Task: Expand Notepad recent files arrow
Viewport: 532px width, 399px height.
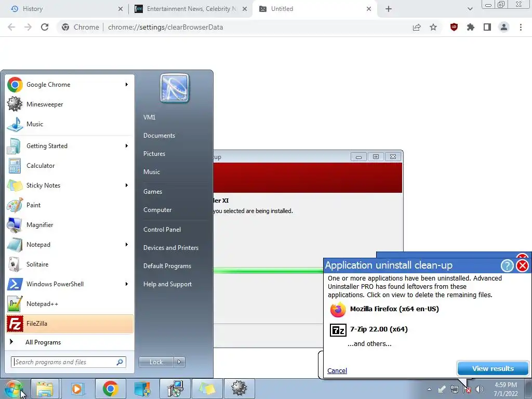Action: click(127, 245)
